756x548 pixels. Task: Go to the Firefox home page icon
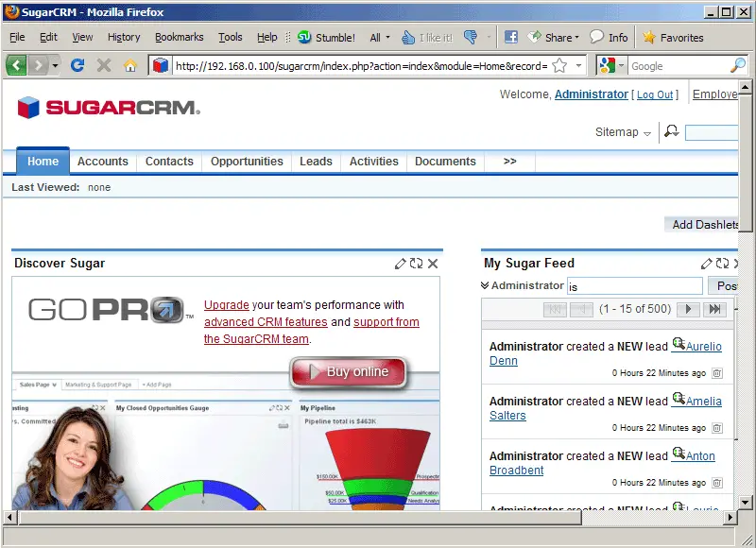(130, 65)
